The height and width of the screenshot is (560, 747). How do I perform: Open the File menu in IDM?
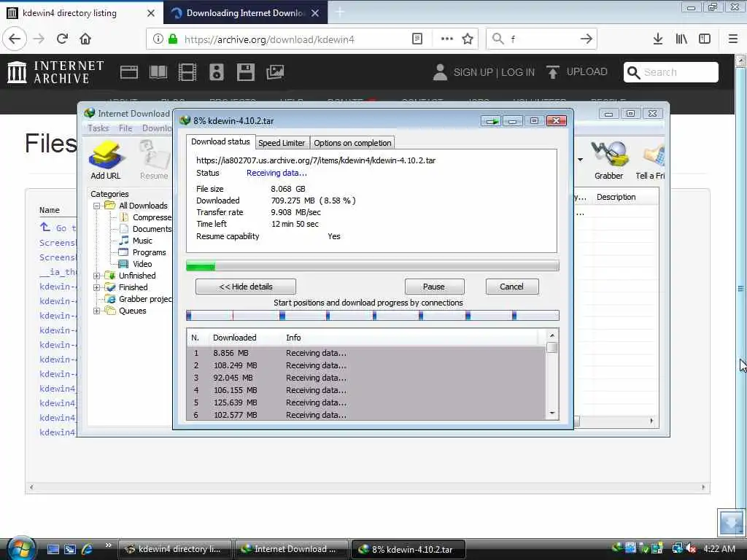tap(125, 128)
